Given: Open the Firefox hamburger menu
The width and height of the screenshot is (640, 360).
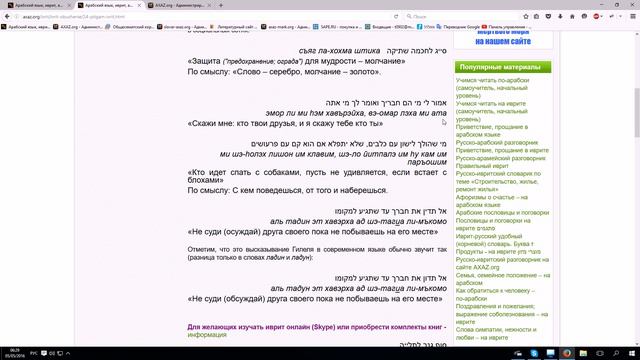Looking at the screenshot, I should (633, 16).
